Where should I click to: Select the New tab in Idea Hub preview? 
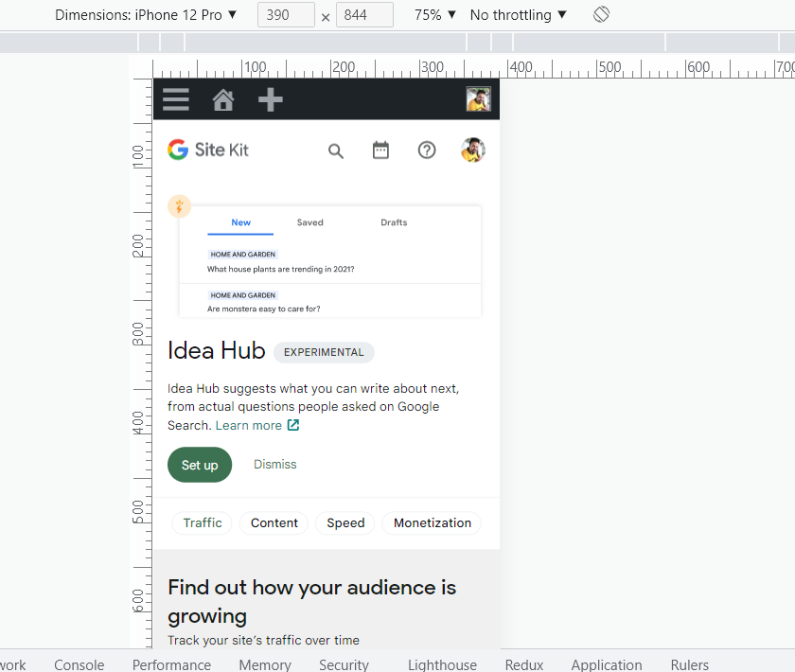pos(240,222)
